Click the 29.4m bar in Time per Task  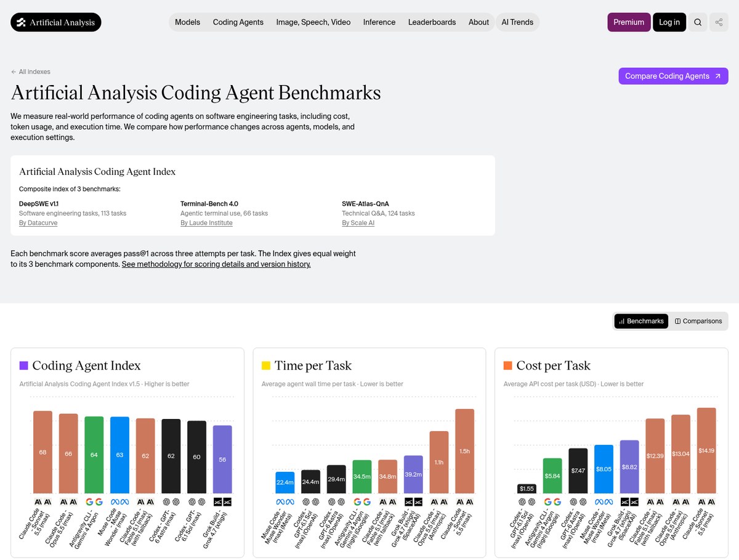tap(336, 479)
